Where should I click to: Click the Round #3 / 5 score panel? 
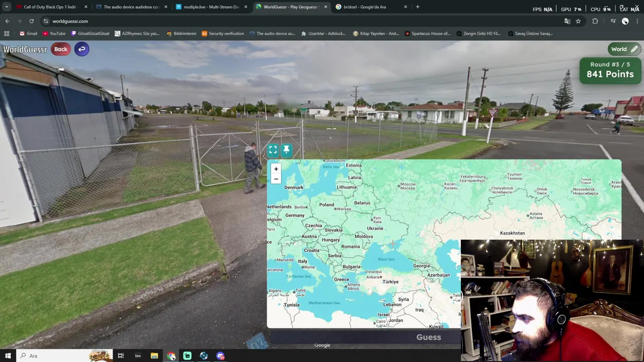(x=610, y=70)
